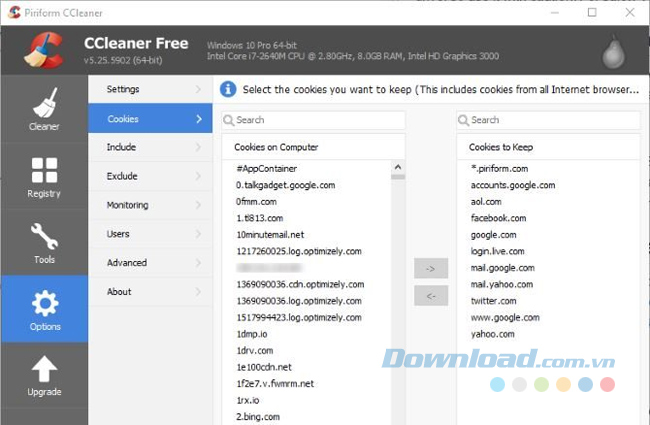The width and height of the screenshot is (650, 425).
Task: Select 1369090036.log.optimizely.com cookie
Action: (299, 301)
